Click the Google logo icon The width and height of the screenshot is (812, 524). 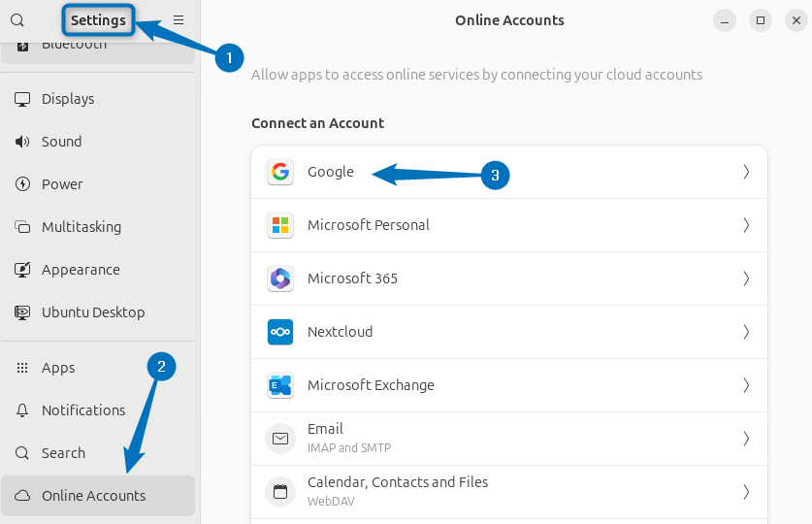[280, 172]
